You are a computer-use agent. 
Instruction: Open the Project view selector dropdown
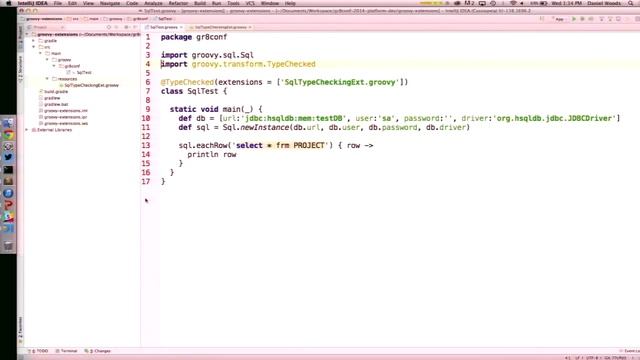(x=45, y=27)
